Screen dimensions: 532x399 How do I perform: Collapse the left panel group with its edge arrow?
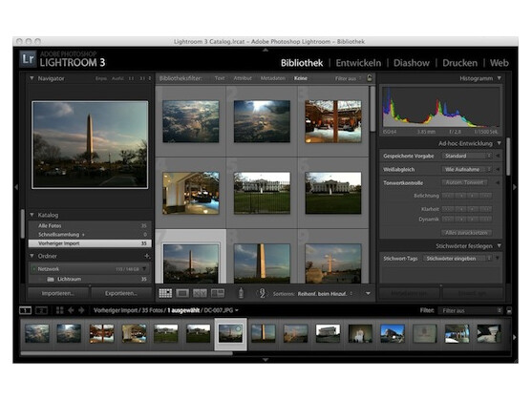[16, 187]
